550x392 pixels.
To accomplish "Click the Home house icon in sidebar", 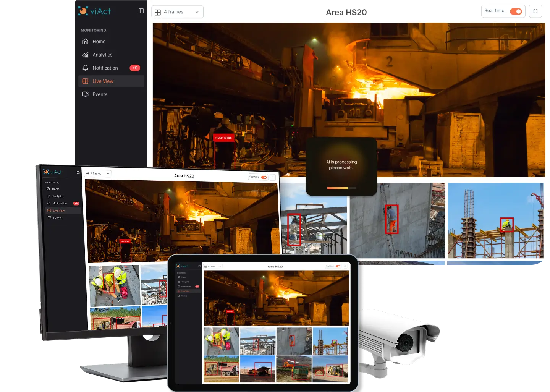I will (x=86, y=41).
